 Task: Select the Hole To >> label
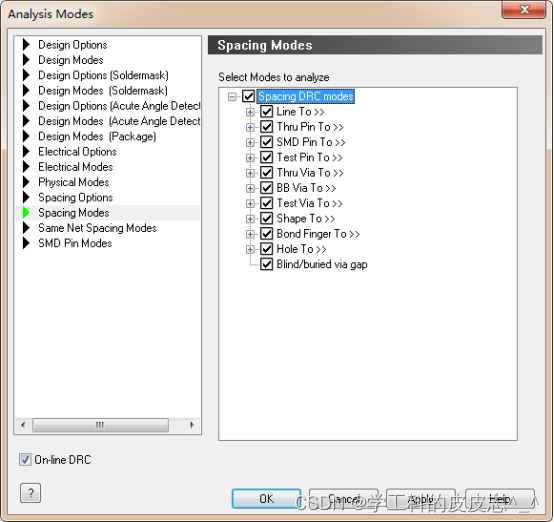(x=301, y=249)
